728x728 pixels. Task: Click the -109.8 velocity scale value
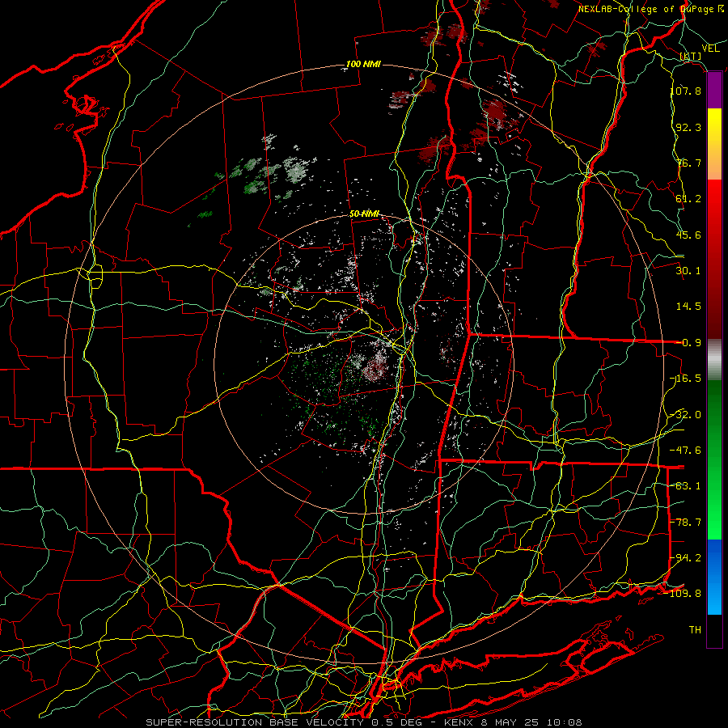(683, 594)
